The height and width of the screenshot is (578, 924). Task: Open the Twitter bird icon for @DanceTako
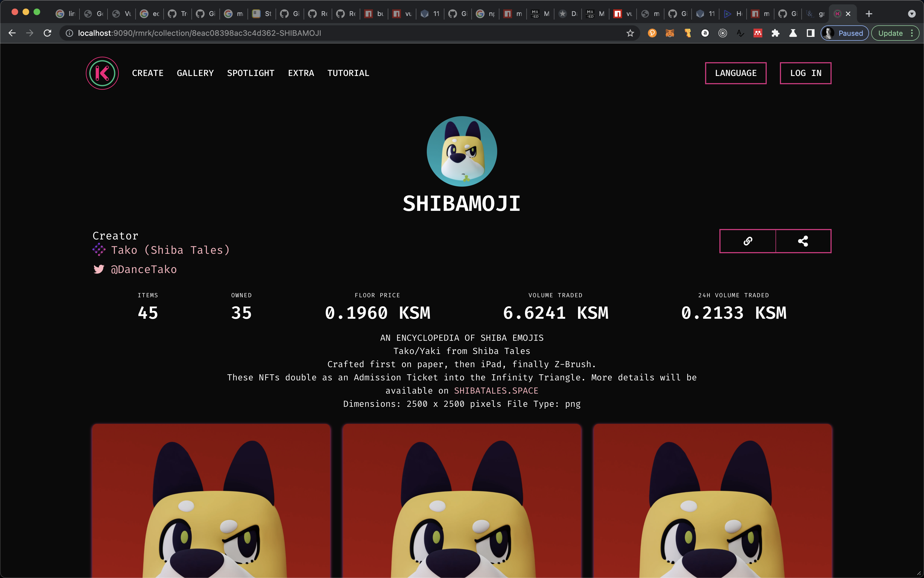click(x=99, y=269)
